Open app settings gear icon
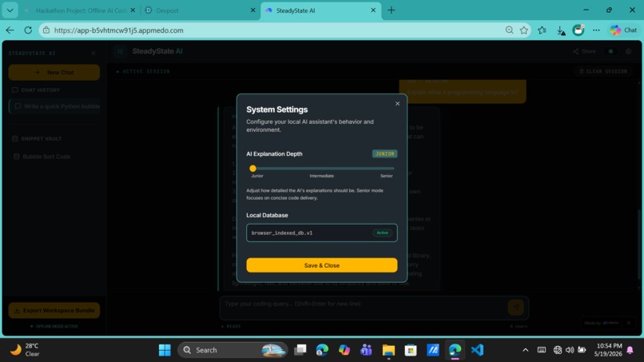This screenshot has width=644, height=362. [x=628, y=51]
